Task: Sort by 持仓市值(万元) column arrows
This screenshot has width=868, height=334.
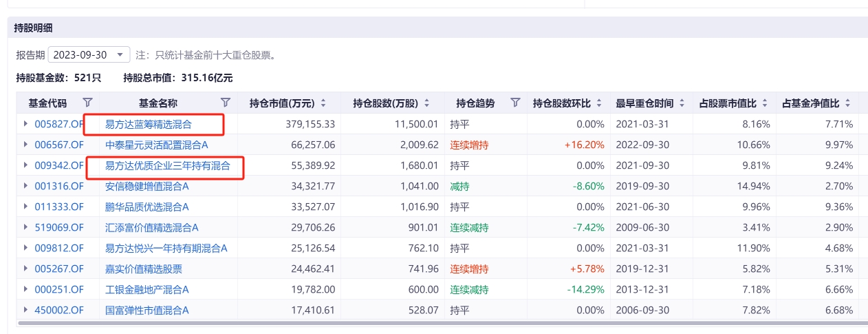Action: tap(323, 103)
